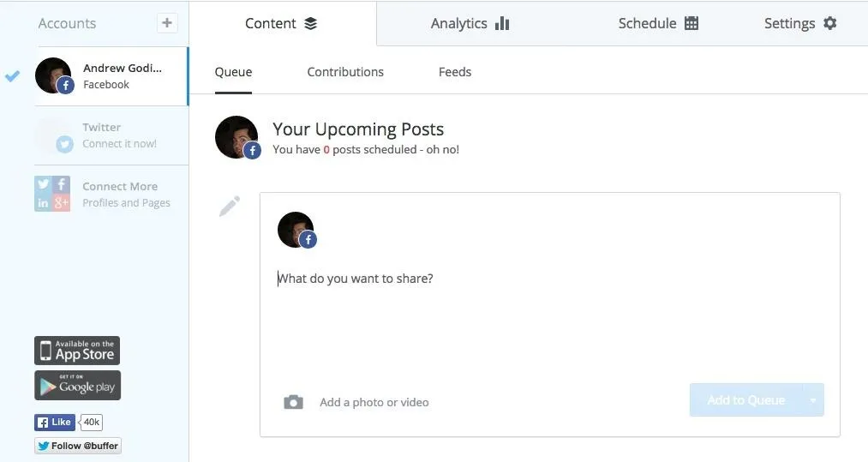Click Follow @buffer Twitter button
This screenshot has width=868, height=462.
click(x=78, y=446)
